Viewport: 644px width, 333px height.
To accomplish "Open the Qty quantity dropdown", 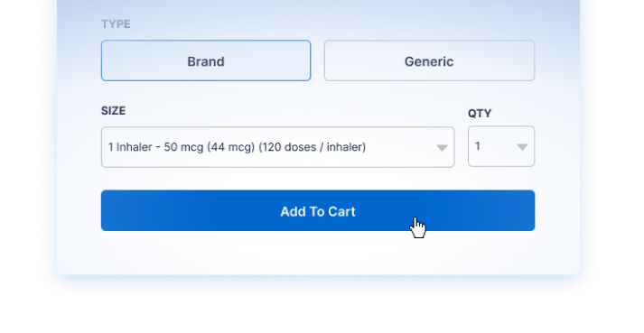I will [501, 146].
